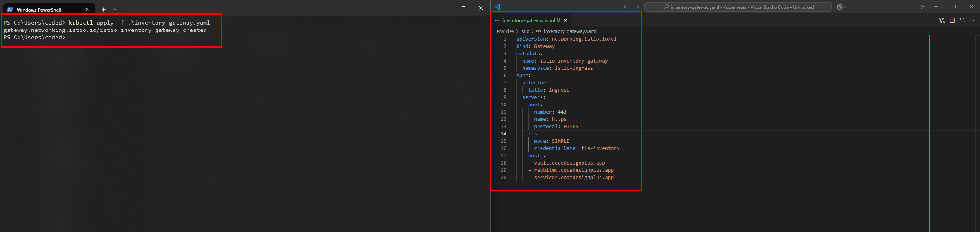Click the '- port:' line
Viewport: 980px width, 232px height.
click(x=533, y=104)
